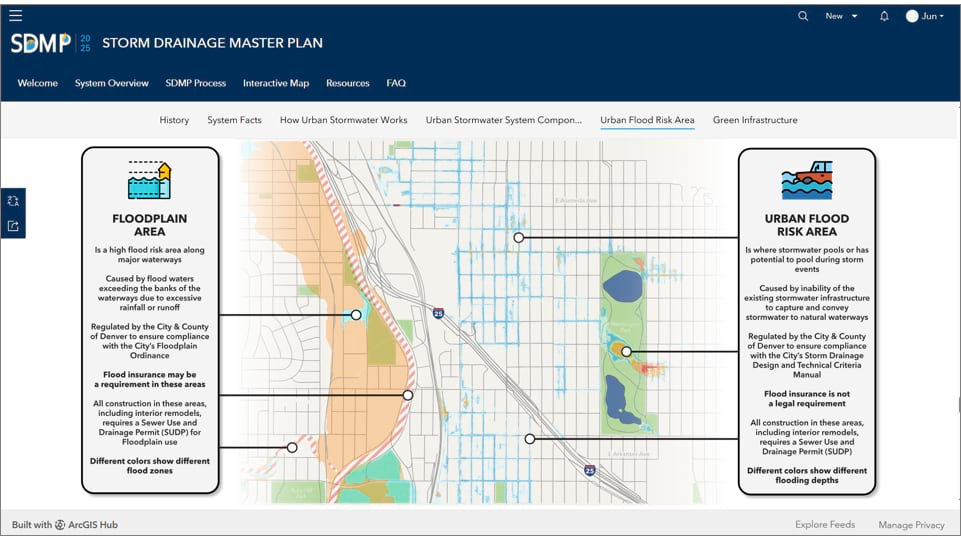This screenshot has height=541, width=961.
Task: Open the notifications bell icon
Action: click(884, 16)
